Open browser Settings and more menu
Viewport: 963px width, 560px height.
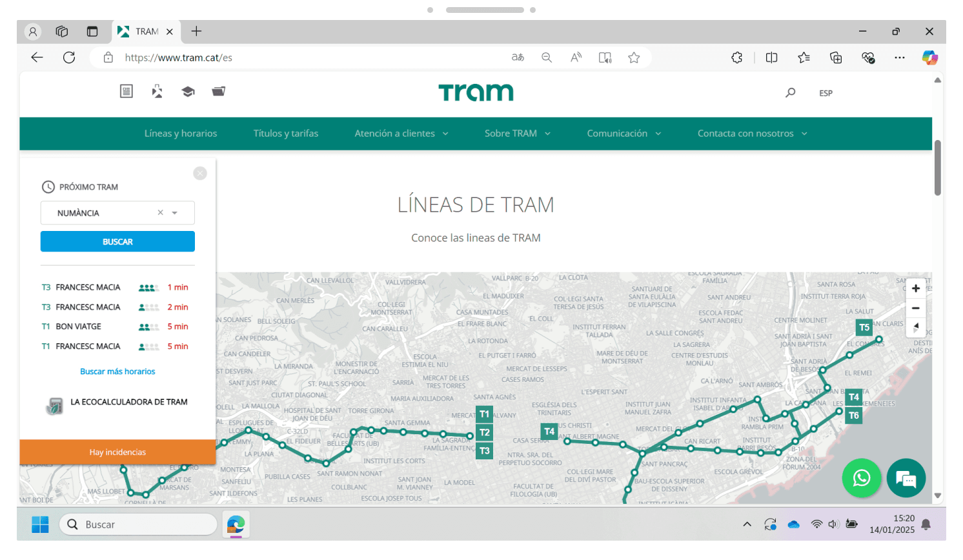[900, 57]
